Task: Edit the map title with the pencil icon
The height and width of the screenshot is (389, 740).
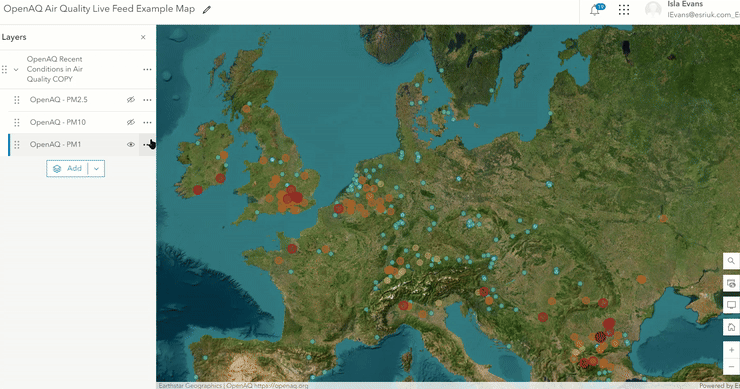Action: pos(207,9)
